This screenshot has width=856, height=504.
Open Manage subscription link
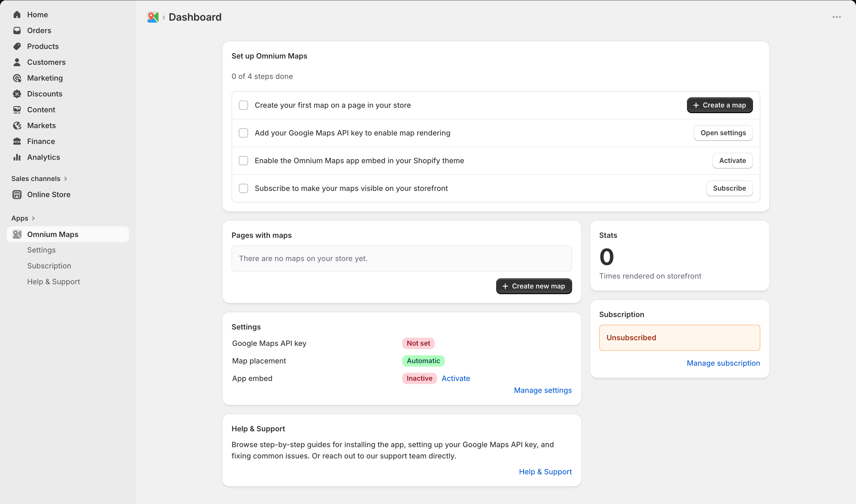pyautogui.click(x=723, y=363)
